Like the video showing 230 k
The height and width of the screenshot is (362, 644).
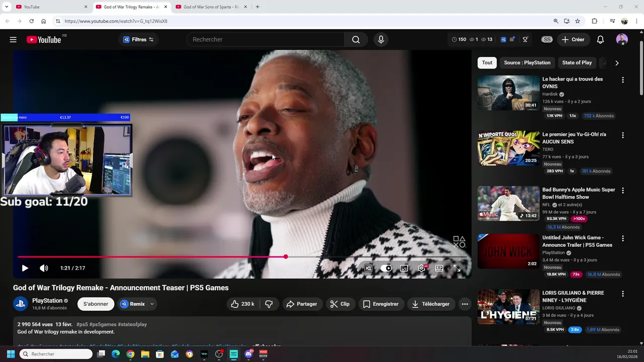(x=243, y=304)
